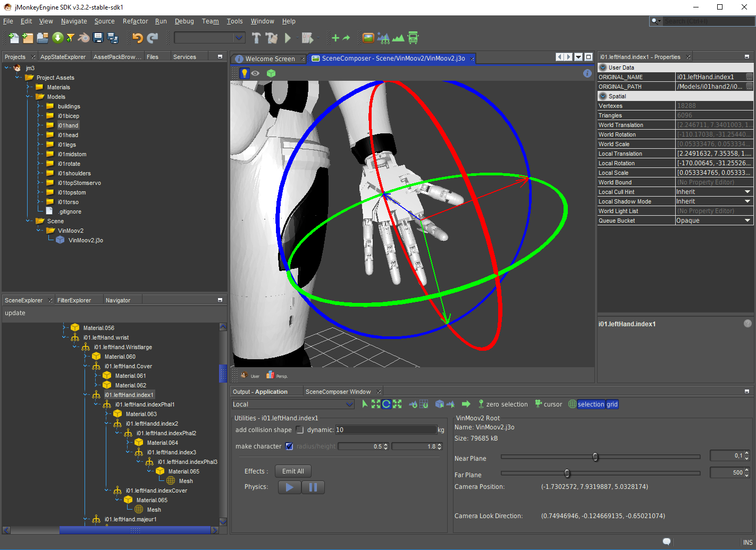This screenshot has width=756, height=550.
Task: Increment the Near Plane spinner value
Action: click(746, 453)
